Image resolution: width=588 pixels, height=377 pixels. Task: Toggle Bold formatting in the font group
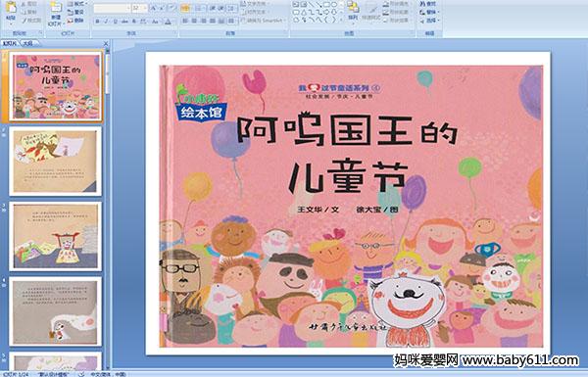tap(97, 22)
